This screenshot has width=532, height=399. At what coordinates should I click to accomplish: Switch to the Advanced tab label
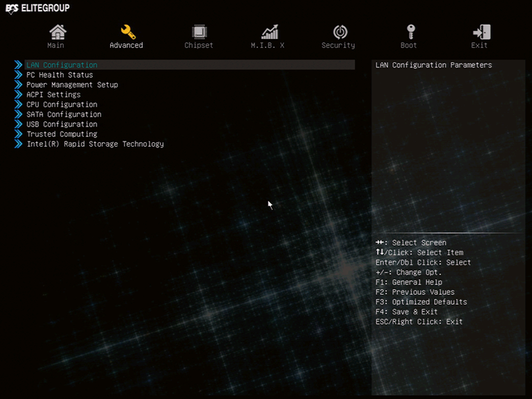126,45
